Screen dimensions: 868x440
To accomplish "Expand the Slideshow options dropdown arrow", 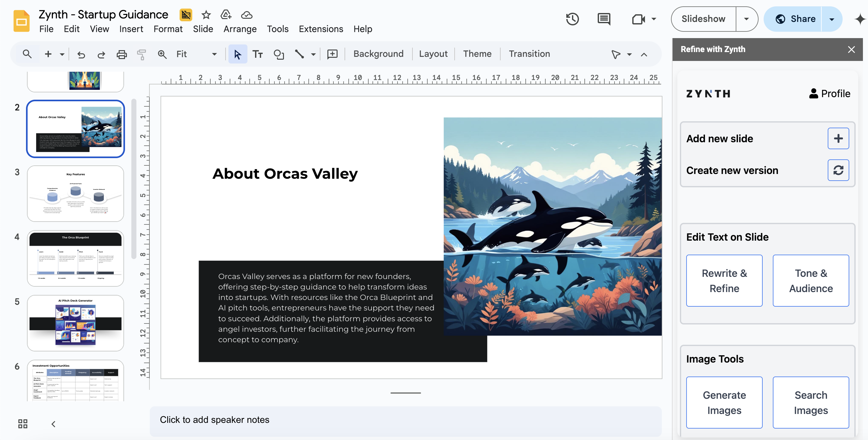I will tap(746, 19).
